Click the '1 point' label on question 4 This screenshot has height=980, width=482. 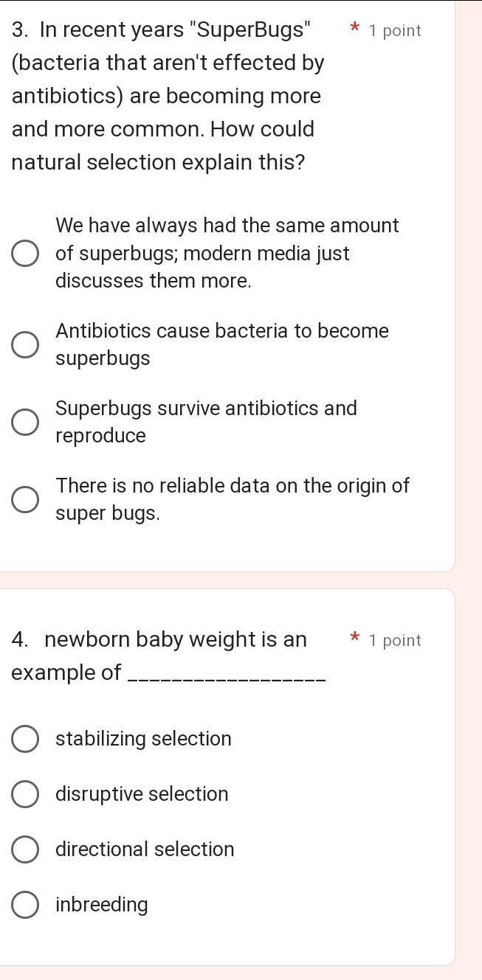coord(395,640)
